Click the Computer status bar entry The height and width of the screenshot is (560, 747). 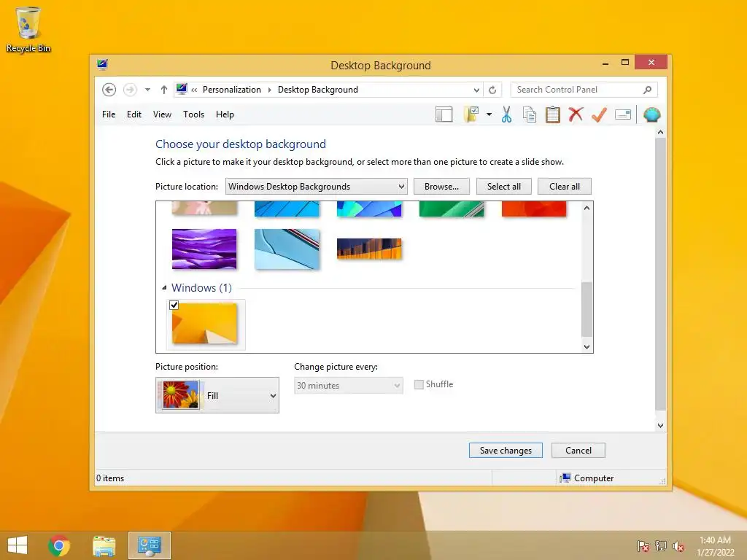click(587, 478)
